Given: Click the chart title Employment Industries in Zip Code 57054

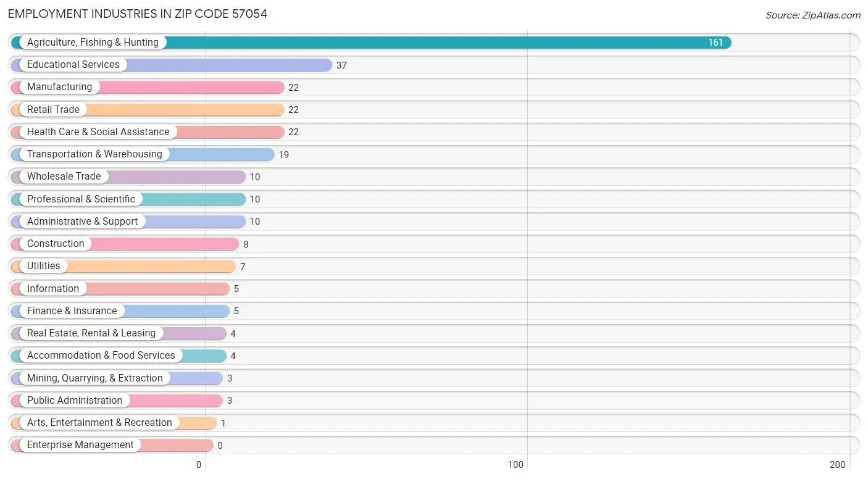Looking at the screenshot, I should tap(138, 14).
